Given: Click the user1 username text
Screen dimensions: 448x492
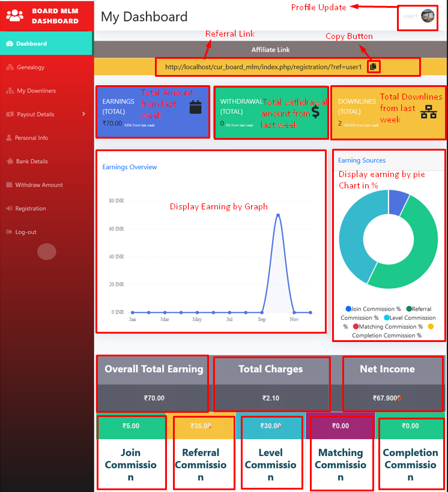Looking at the screenshot, I should click(x=410, y=16).
